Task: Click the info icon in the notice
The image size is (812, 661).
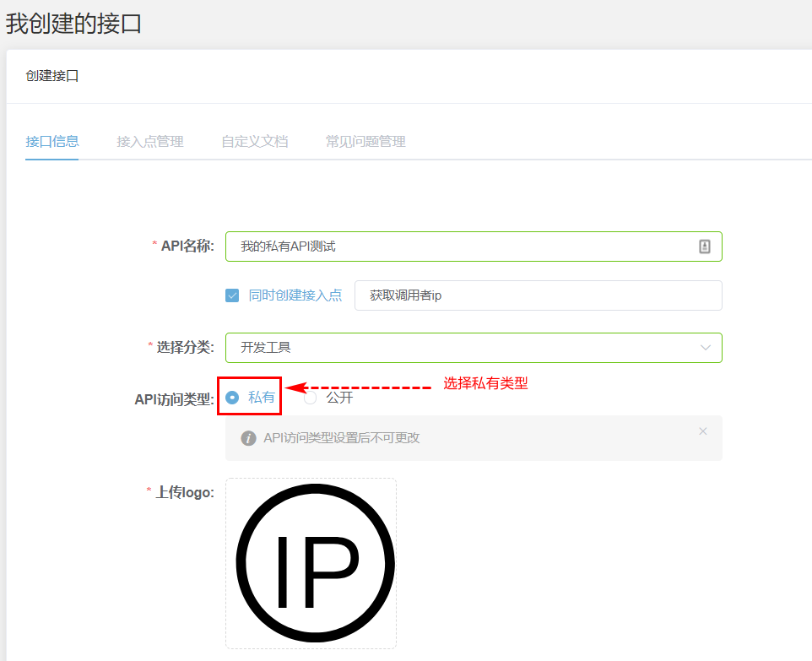Action: [x=248, y=438]
